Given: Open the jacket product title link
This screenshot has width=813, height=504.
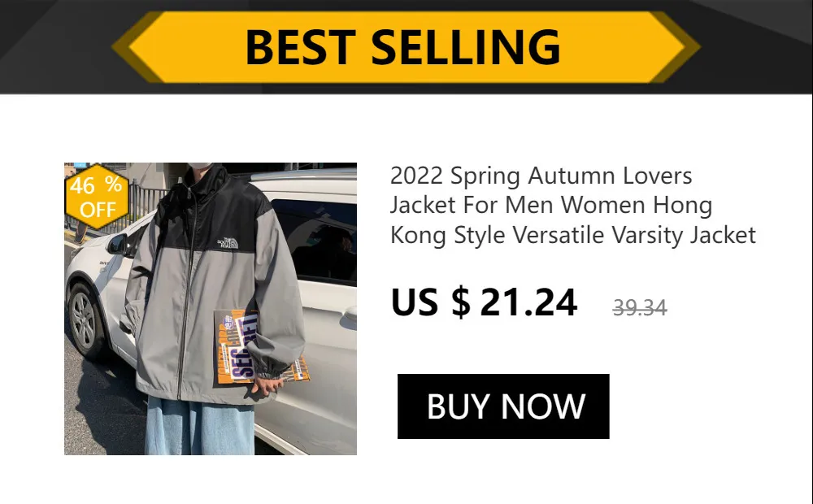Looking at the screenshot, I should click(573, 206).
